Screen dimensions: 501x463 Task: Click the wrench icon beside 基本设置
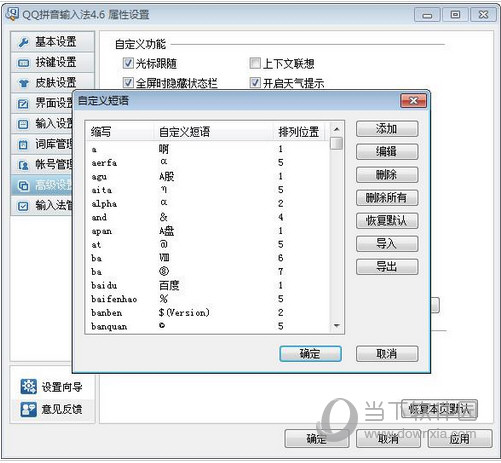(23, 42)
